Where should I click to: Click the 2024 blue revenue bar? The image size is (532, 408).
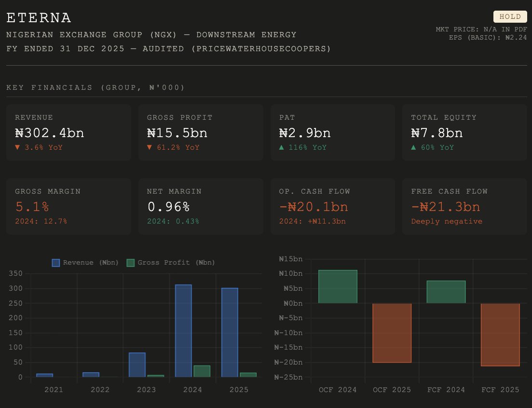[184, 331]
